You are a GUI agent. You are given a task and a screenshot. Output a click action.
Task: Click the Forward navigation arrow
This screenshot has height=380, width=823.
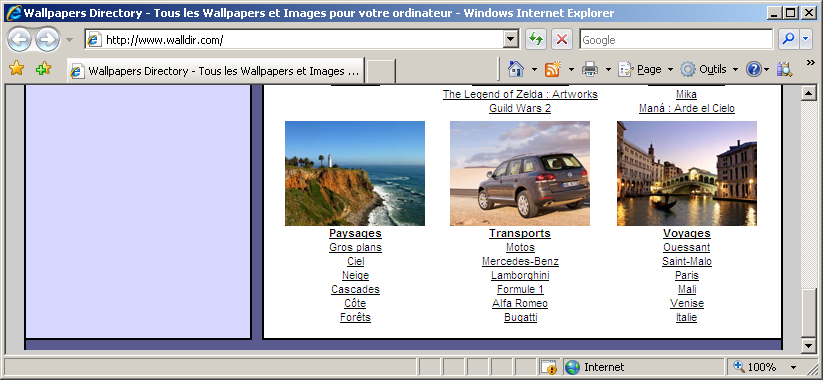tap(48, 39)
